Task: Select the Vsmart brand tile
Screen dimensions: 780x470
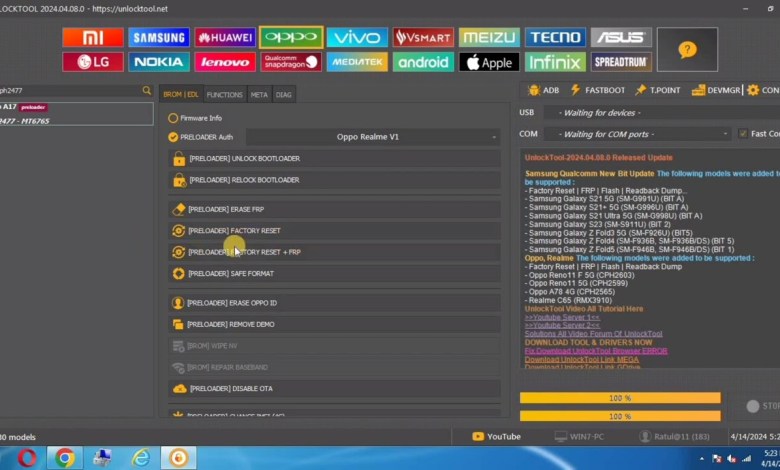Action: point(423,37)
